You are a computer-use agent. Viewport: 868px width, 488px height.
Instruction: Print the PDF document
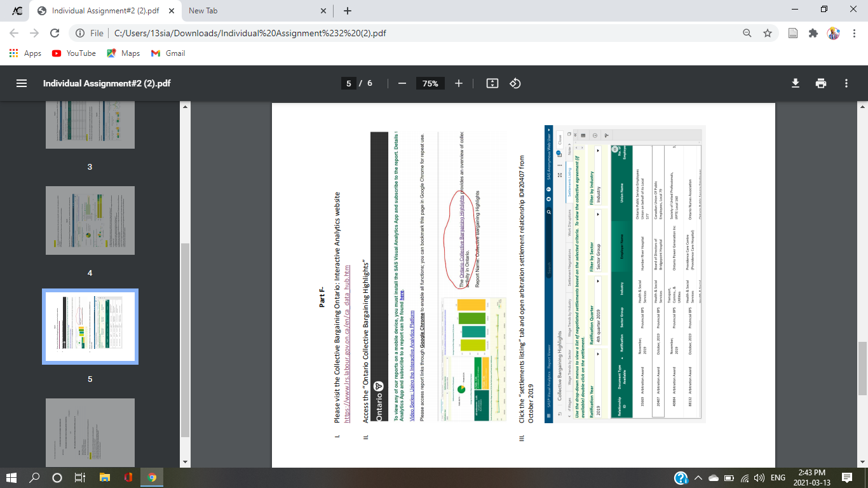821,83
